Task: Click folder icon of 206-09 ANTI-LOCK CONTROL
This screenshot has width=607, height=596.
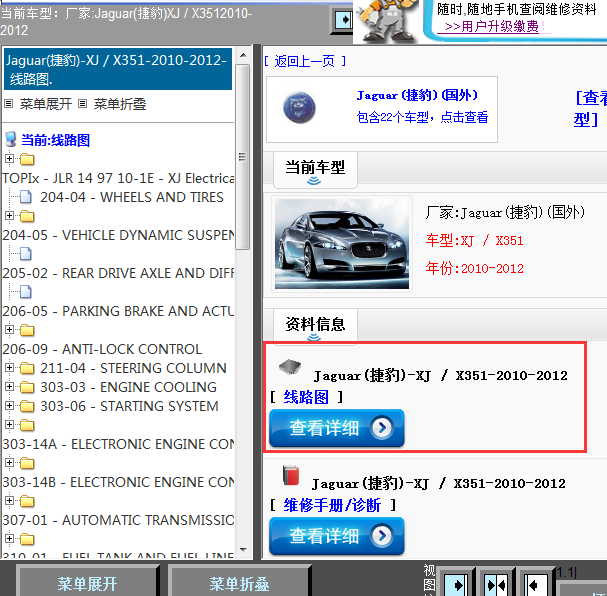Action: pos(27,330)
